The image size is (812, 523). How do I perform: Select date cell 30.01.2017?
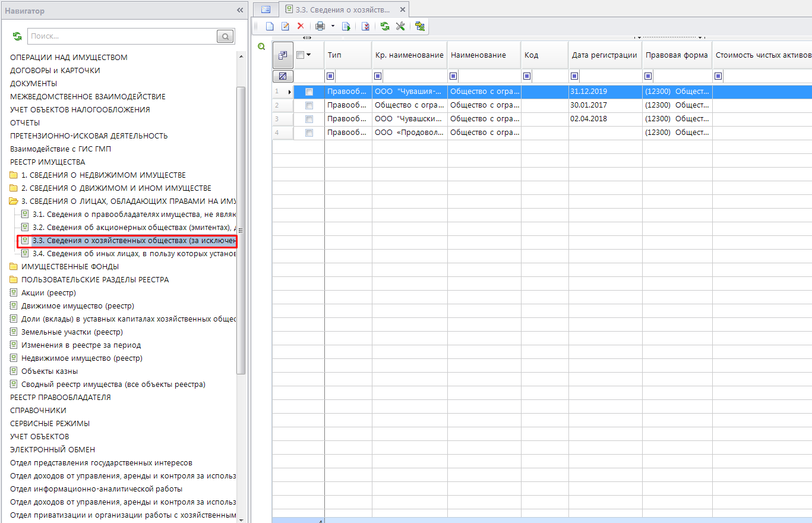coord(605,105)
